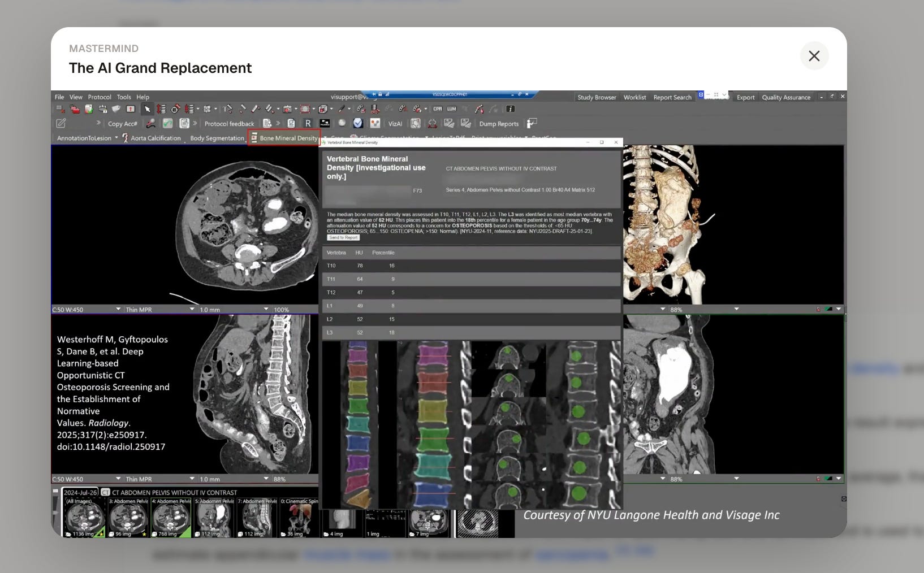Viewport: 924px width, 573px height.
Task: Click the R toolbar icon
Action: click(x=308, y=123)
